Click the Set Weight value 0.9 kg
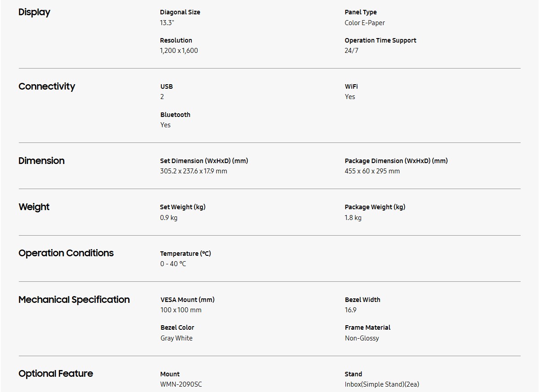Image resolution: width=539 pixels, height=392 pixels. [x=168, y=218]
